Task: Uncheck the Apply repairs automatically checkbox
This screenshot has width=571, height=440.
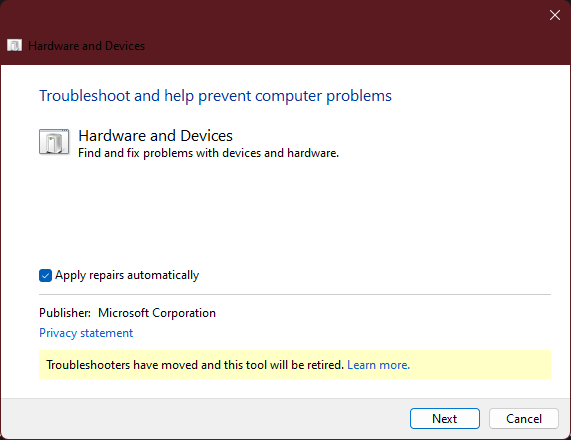Action: [46, 275]
